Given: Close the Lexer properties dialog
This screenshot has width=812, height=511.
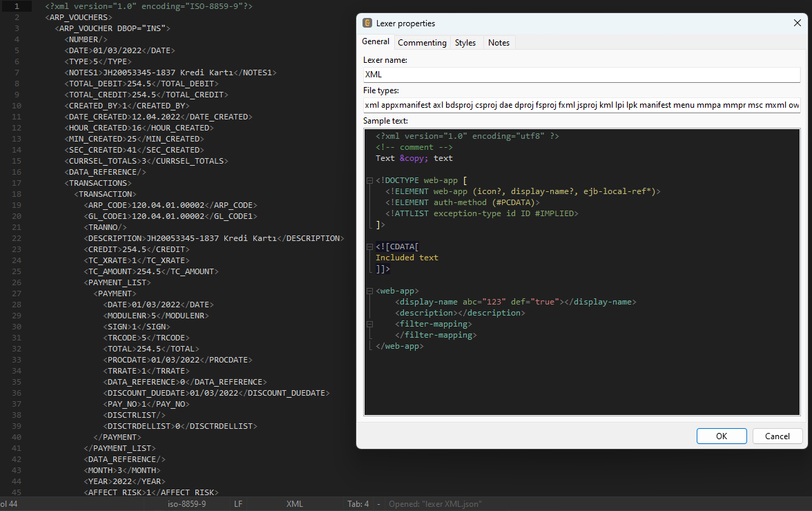Looking at the screenshot, I should 797,23.
